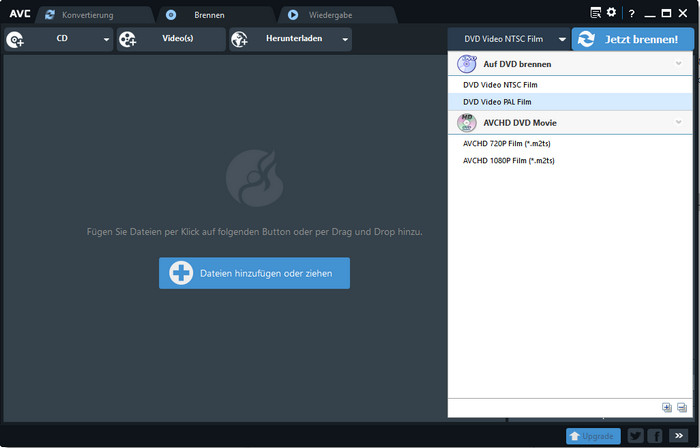Click the disc add icon beside CD
Screen dimensions: 700x448
click(x=15, y=40)
